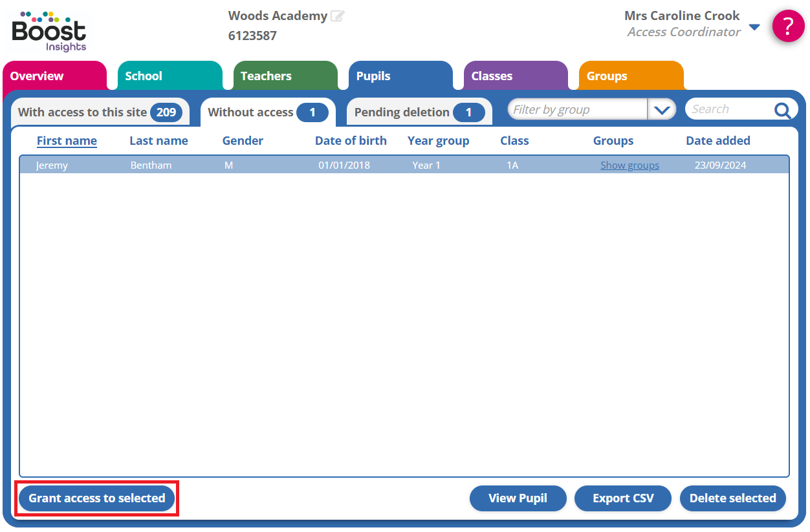
Task: Expand the user account dropdown arrow
Action: [754, 27]
